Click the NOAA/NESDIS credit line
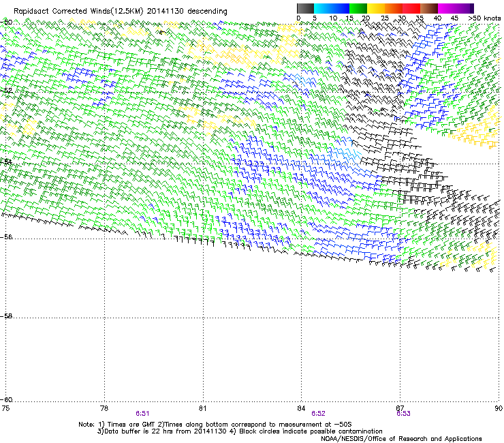This screenshot has height=443, width=504. coord(401,439)
